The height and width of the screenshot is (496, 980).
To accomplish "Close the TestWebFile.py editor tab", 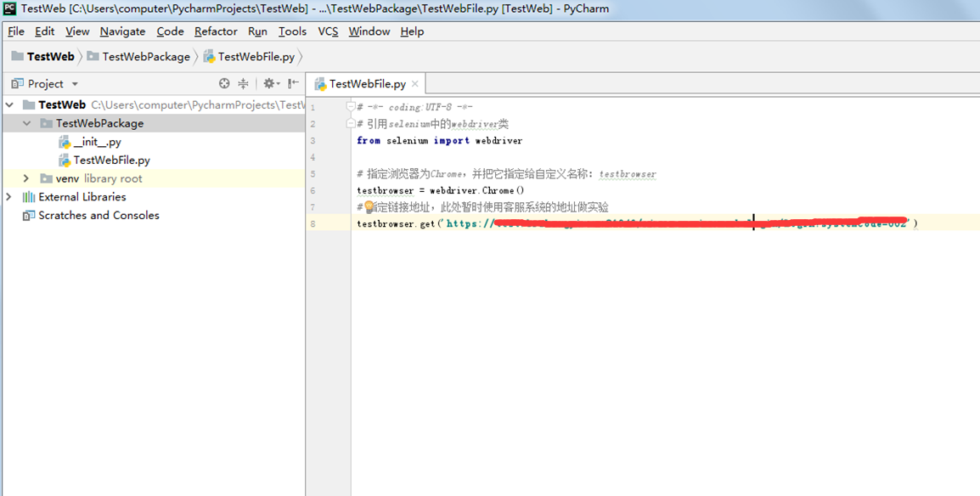I will [415, 84].
